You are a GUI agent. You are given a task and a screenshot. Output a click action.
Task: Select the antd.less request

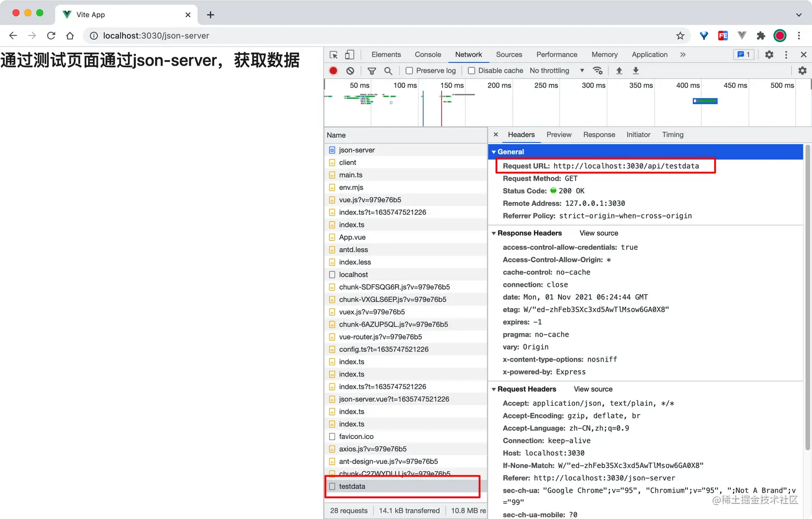(405, 250)
